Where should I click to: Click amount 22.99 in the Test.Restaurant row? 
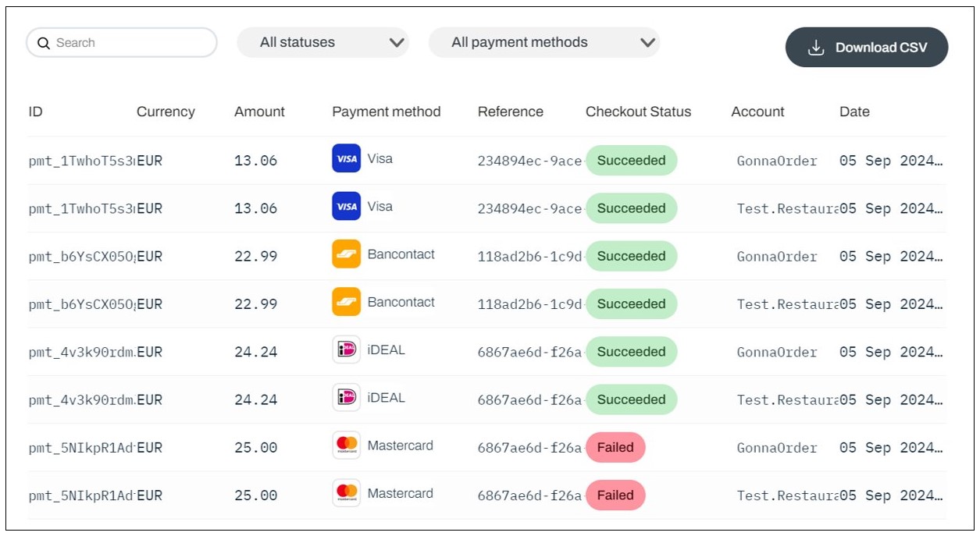(x=256, y=304)
